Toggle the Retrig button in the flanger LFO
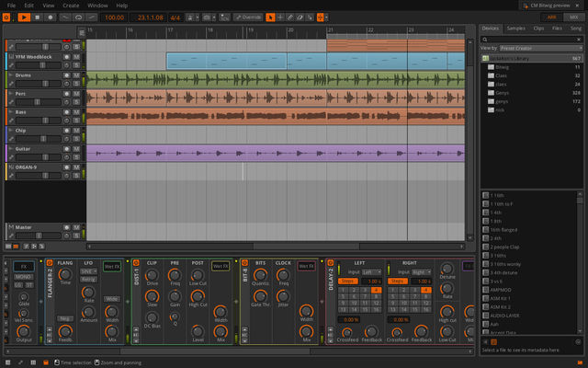The width and height of the screenshot is (588, 368). click(x=88, y=280)
